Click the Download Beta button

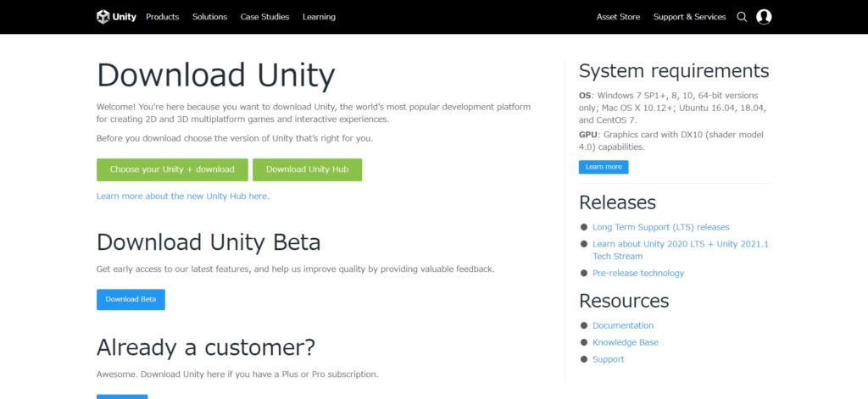(131, 299)
